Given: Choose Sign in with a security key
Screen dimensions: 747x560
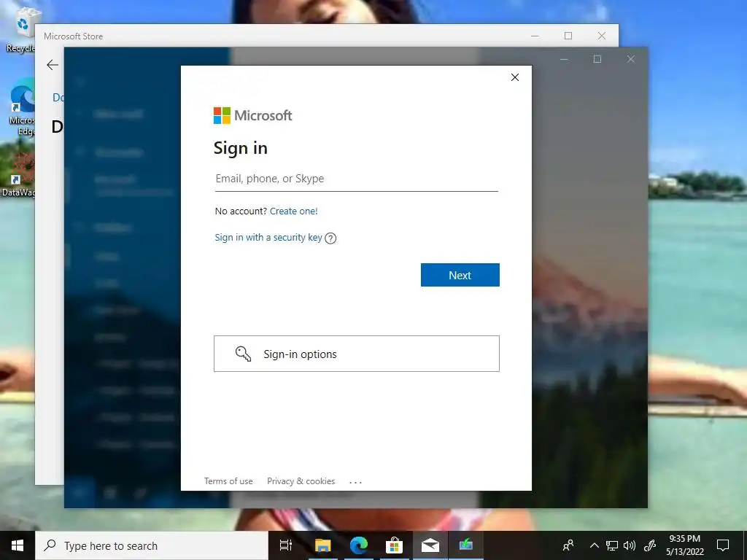Looking at the screenshot, I should (x=268, y=237).
